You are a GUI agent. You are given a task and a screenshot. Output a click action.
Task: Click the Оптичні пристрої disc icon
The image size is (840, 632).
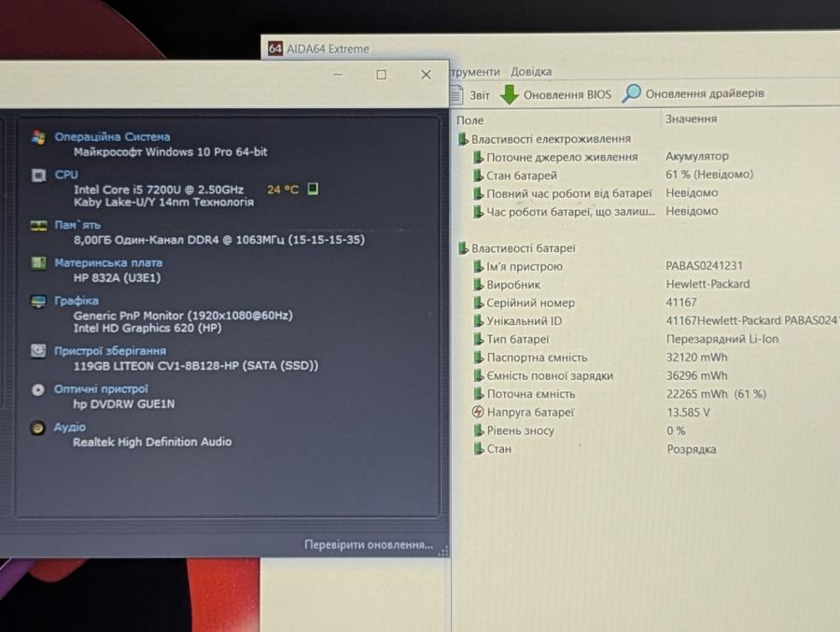(x=38, y=389)
